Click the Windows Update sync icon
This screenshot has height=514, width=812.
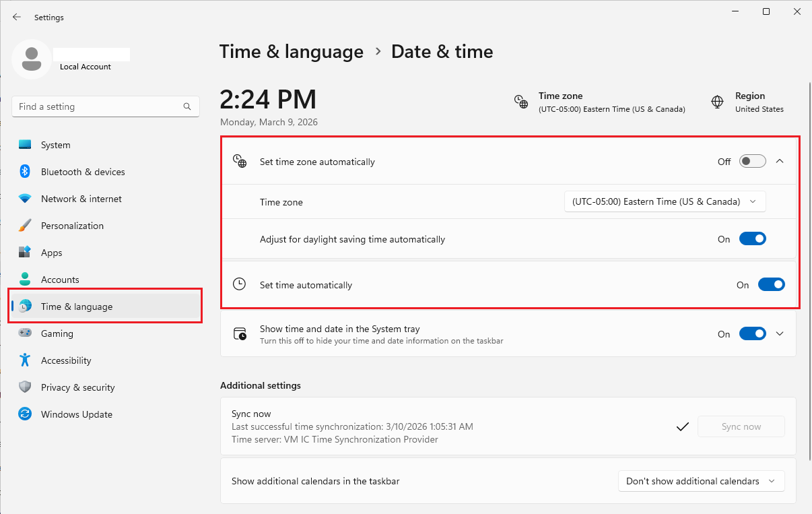point(25,414)
